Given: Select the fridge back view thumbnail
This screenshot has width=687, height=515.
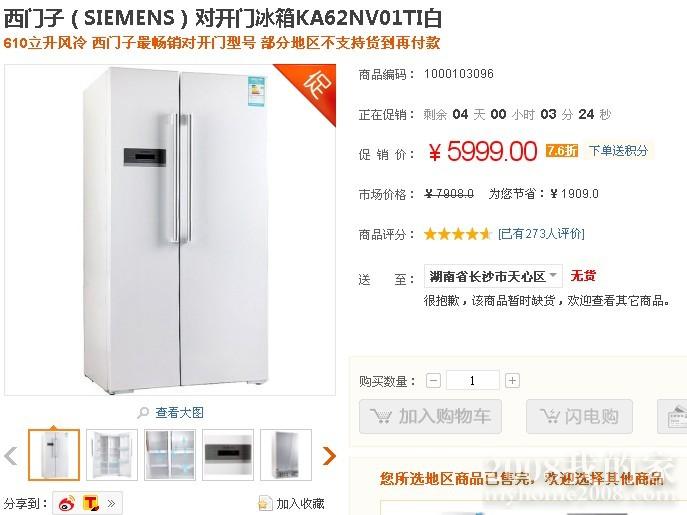Looking at the screenshot, I should click(286, 455).
